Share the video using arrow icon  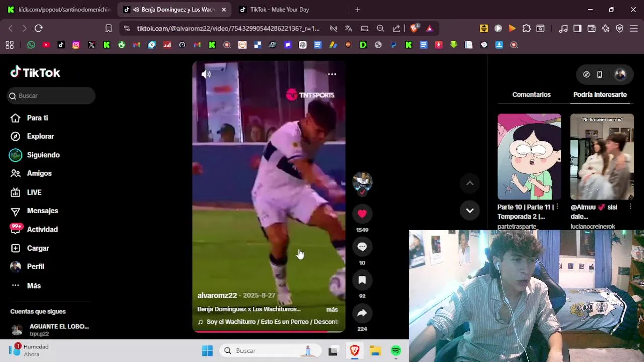point(362,313)
